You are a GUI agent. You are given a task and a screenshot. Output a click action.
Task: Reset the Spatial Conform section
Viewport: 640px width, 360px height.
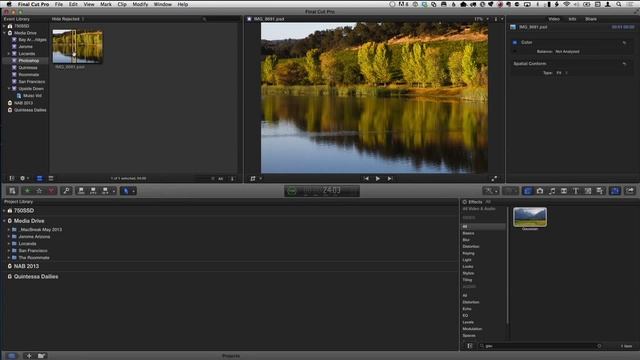point(624,64)
